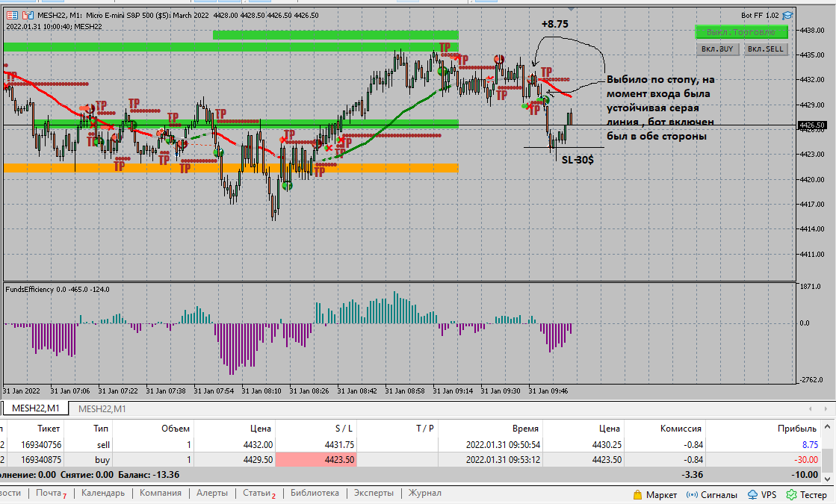Viewport: 836px width, 504px height.
Task: Click the table scrollbar down arrow
Action: [x=828, y=479]
